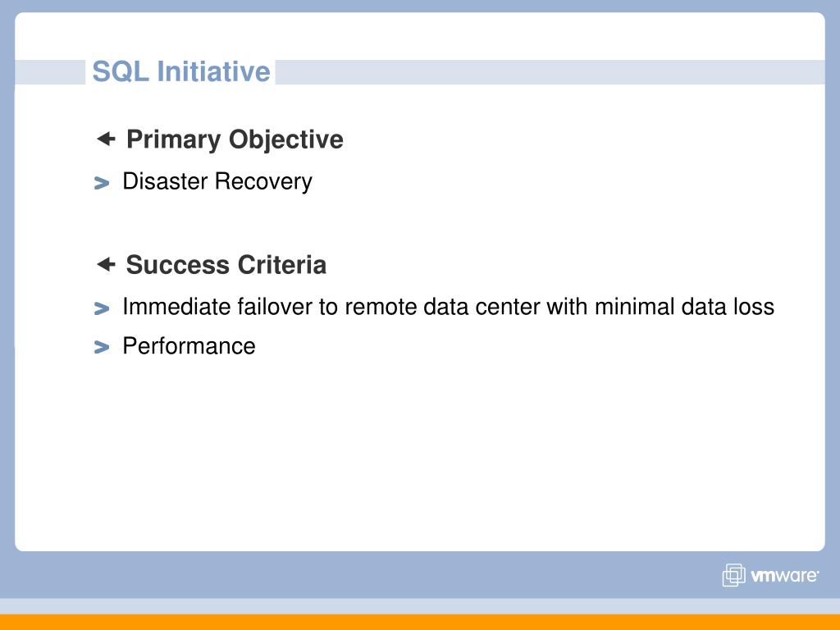Click the empty white area below Performance
This screenshot has width=840, height=630.
pyautogui.click(x=420, y=455)
